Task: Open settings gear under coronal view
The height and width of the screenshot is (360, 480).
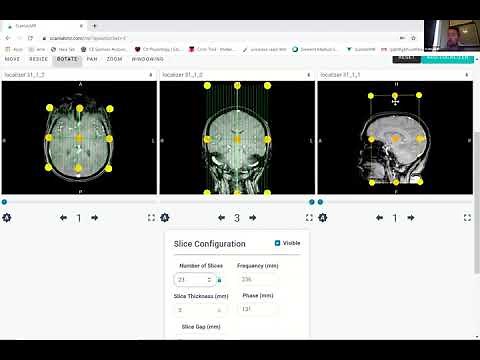Action: [x=165, y=218]
